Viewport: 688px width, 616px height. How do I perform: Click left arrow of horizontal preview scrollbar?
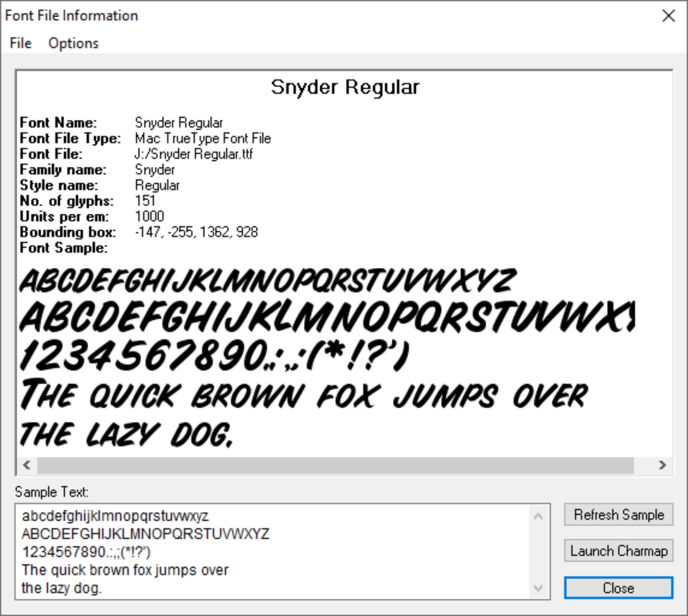click(26, 465)
